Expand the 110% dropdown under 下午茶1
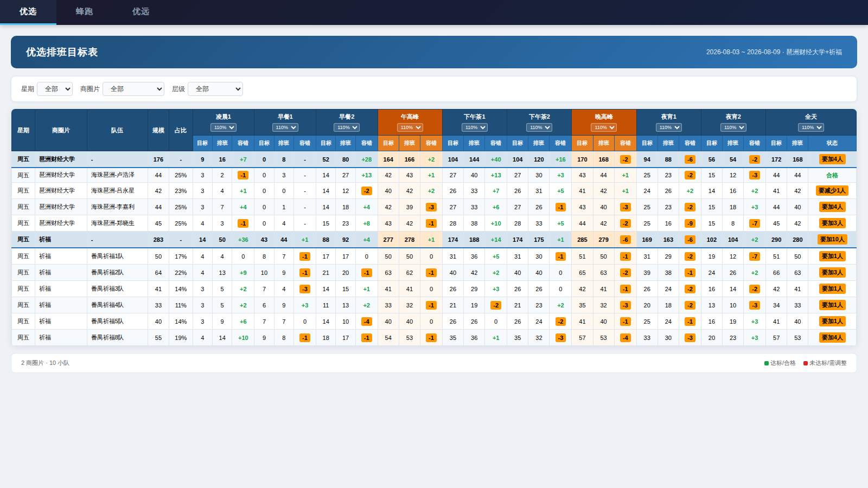 pos(475,127)
